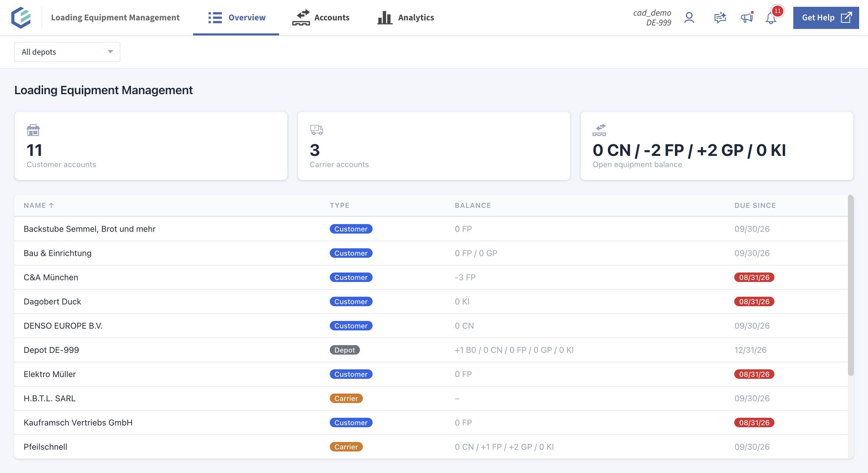Open the DENSO EUROPE B.V. account
868x473 pixels.
point(431,326)
